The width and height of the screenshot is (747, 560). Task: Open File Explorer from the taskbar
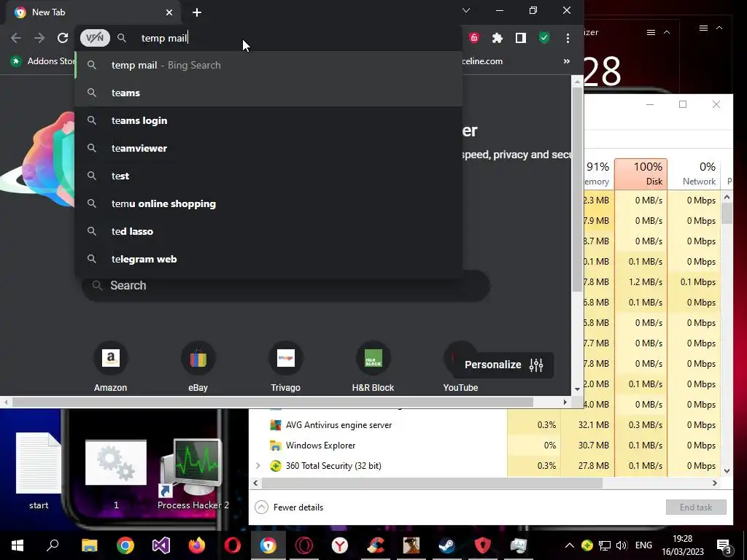tap(90, 545)
